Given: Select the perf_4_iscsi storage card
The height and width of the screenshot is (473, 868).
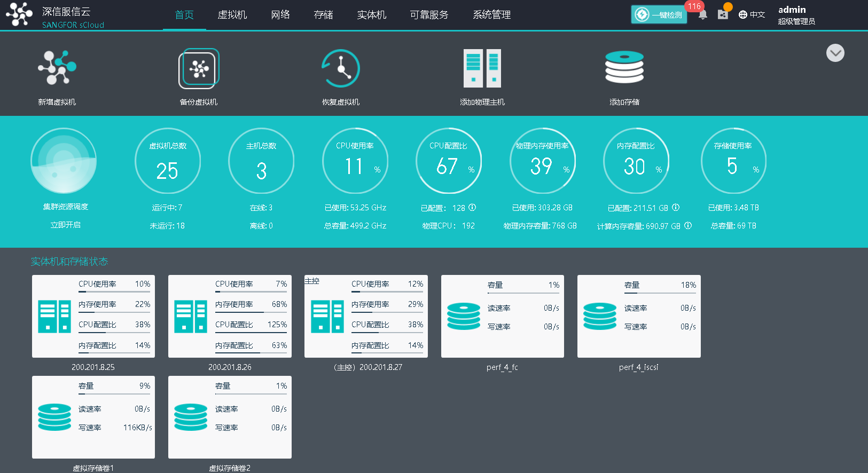Looking at the screenshot, I should click(x=639, y=317).
